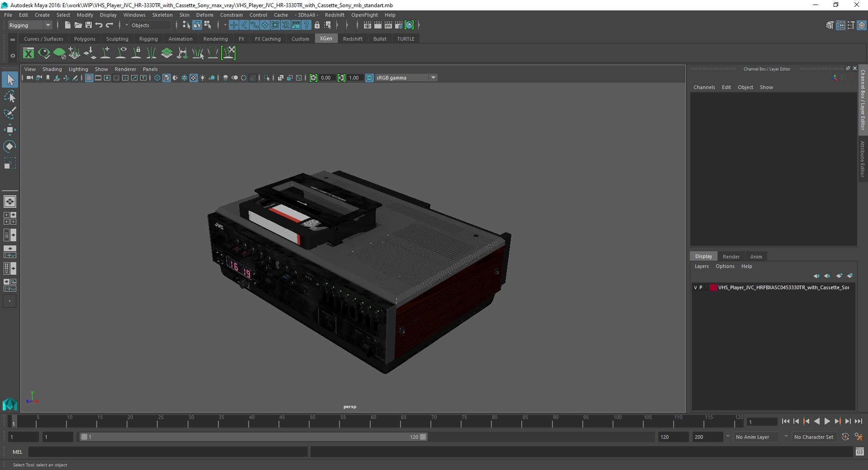
Task: Switch to the Anim layer tab
Action: [x=756, y=257]
